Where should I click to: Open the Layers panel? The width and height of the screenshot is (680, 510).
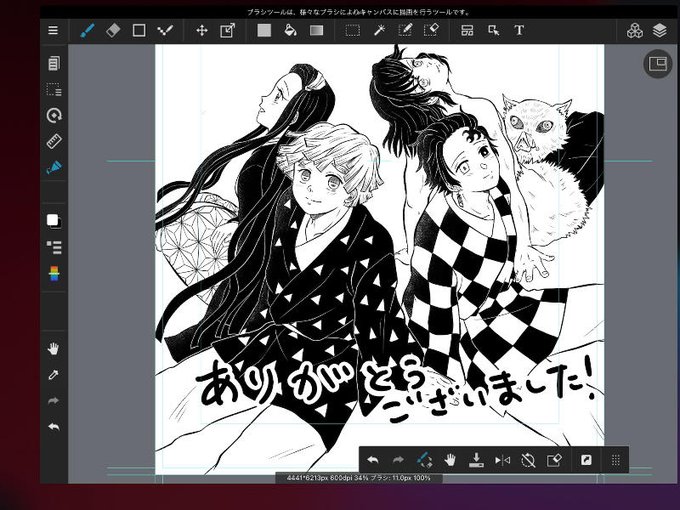click(x=660, y=30)
